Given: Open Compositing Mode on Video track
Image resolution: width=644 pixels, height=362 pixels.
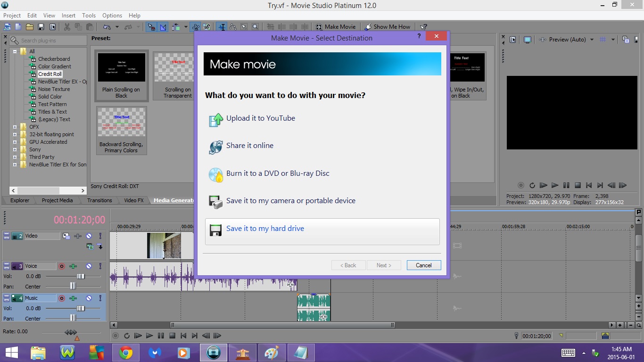Looking at the screenshot, I should coord(90,246).
